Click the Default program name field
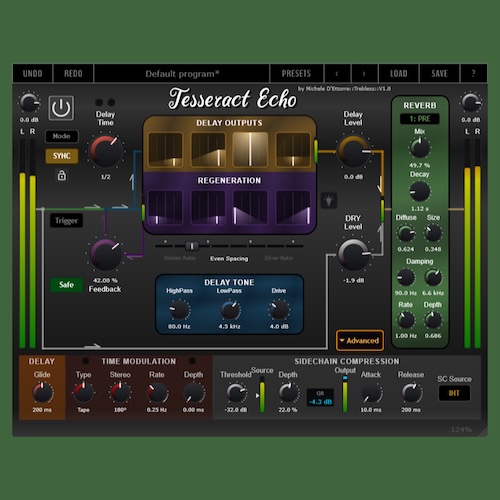Image resolution: width=500 pixels, height=500 pixels. click(x=182, y=73)
